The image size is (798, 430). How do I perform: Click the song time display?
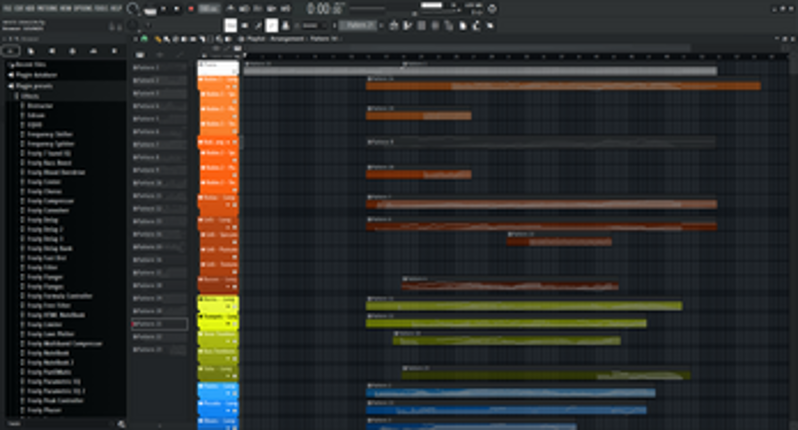(x=326, y=9)
